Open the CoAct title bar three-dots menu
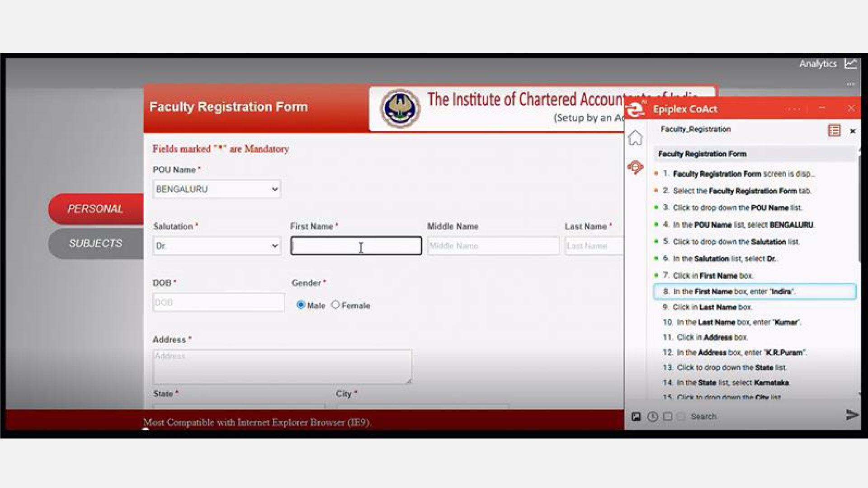Viewport: 868px width, 488px height. point(794,109)
